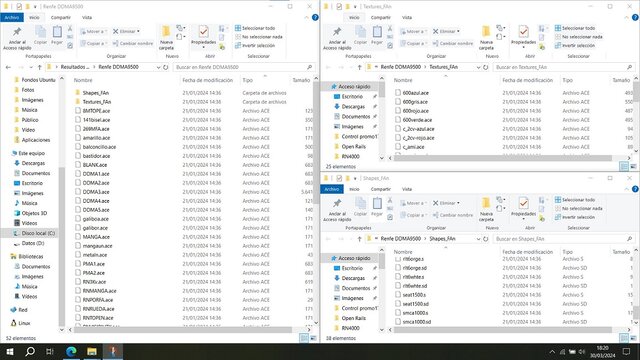Click No seleccionar nada in Textures_FAn ribbon

pos(578,37)
